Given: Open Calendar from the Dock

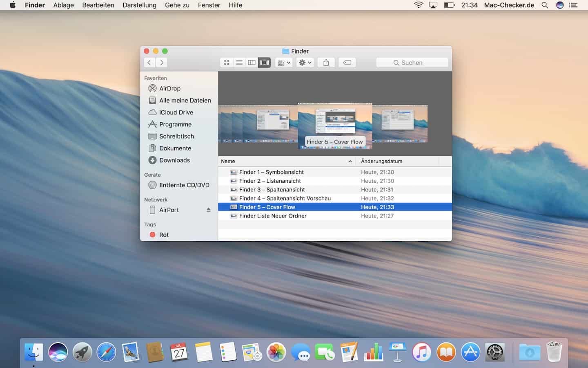Looking at the screenshot, I should click(x=179, y=352).
